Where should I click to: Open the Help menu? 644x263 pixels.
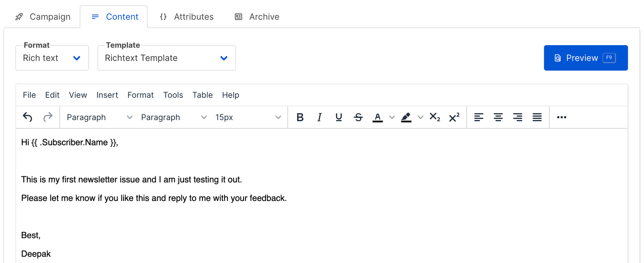pyautogui.click(x=231, y=95)
